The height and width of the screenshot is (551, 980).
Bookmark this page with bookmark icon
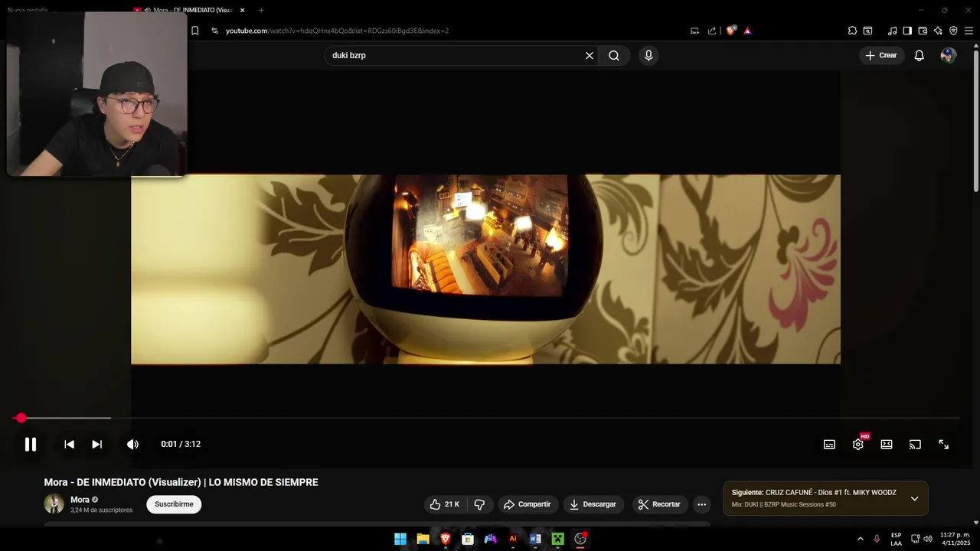(x=195, y=31)
